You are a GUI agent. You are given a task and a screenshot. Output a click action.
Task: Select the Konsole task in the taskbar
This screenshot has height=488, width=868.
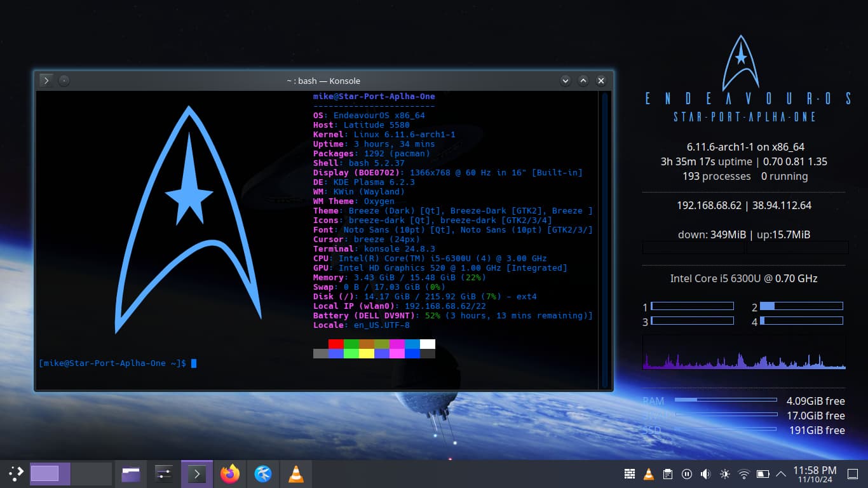[197, 474]
